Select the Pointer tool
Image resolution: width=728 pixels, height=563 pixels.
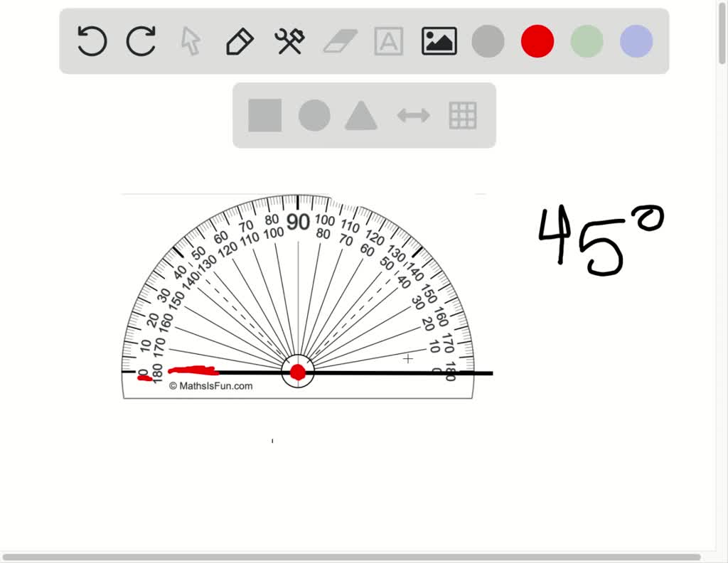point(189,41)
